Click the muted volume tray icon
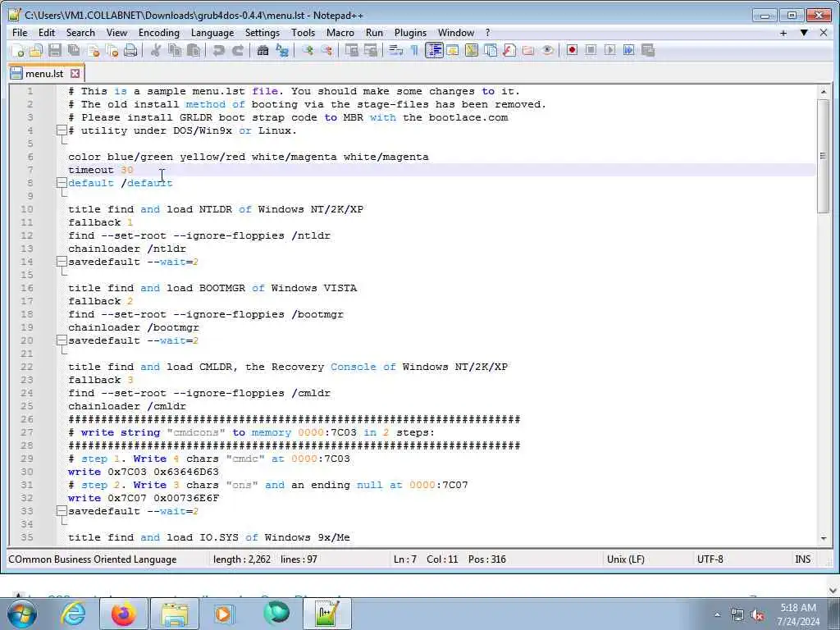The width and height of the screenshot is (840, 630). (x=757, y=615)
